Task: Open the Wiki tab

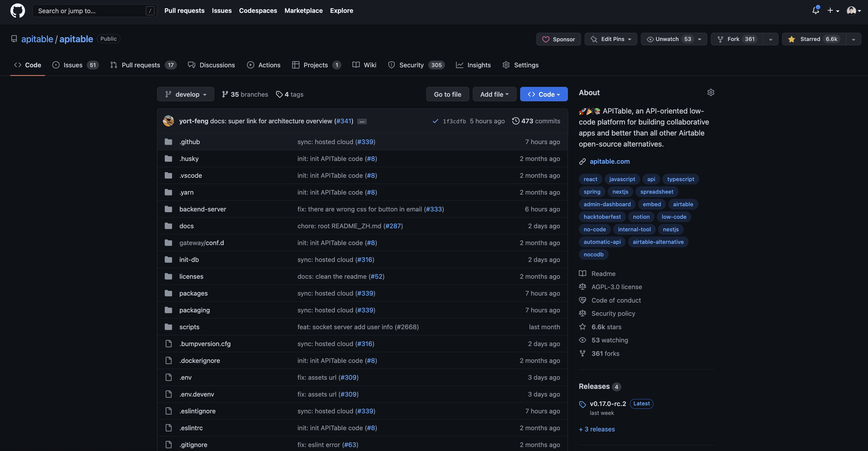Action: 364,65
